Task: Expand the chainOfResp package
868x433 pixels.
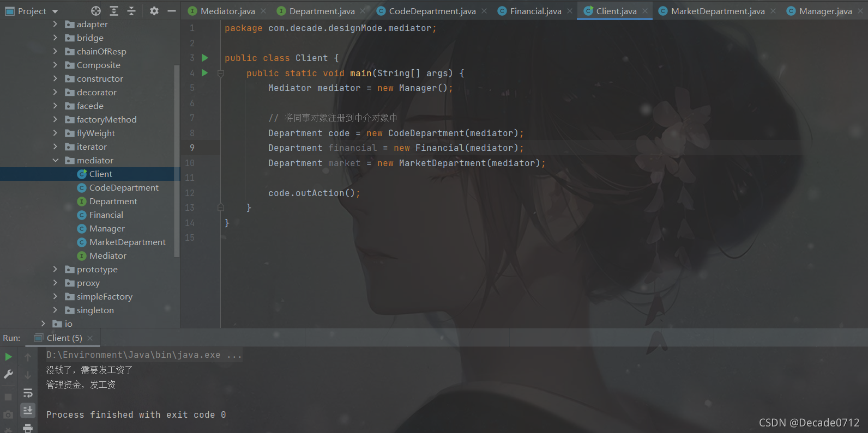Action: pyautogui.click(x=55, y=51)
